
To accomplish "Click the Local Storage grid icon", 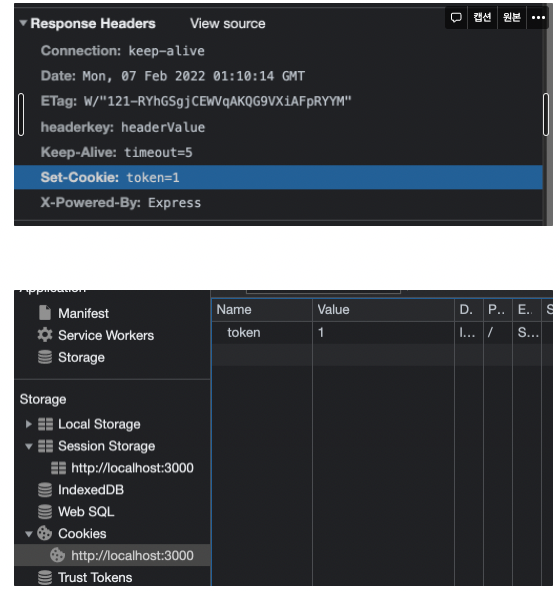I will [x=45, y=424].
